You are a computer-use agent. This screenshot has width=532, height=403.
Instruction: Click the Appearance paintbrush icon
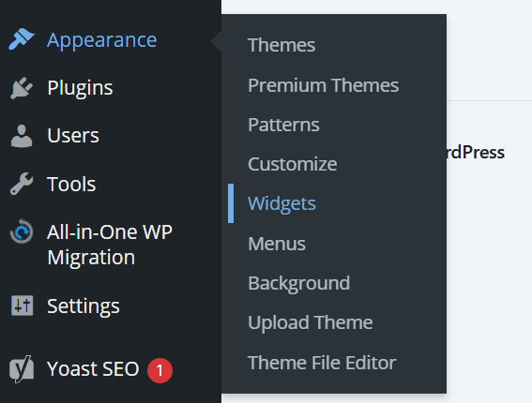pos(22,39)
